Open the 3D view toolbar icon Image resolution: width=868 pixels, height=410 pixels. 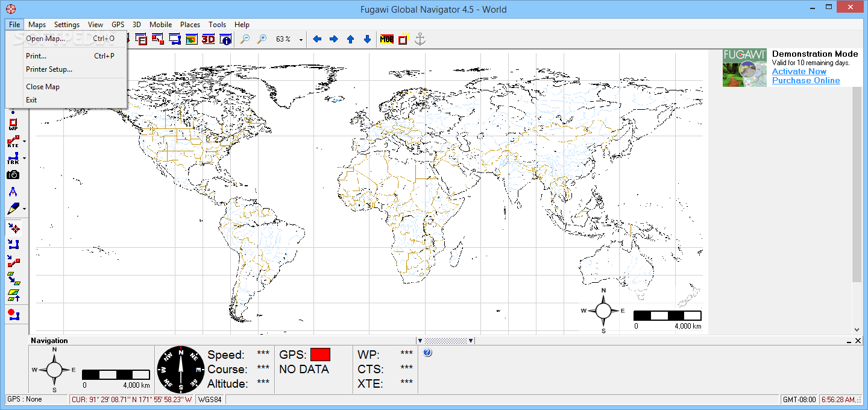point(209,39)
